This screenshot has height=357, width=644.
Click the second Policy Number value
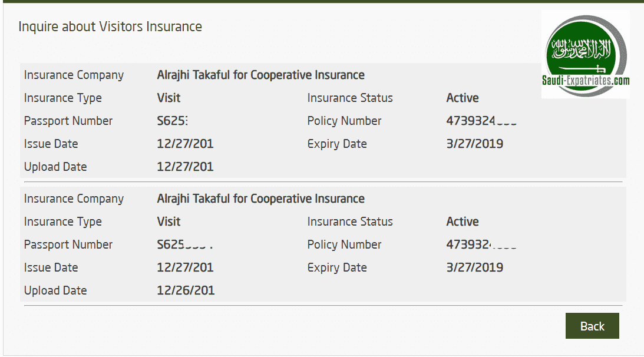[x=479, y=244]
